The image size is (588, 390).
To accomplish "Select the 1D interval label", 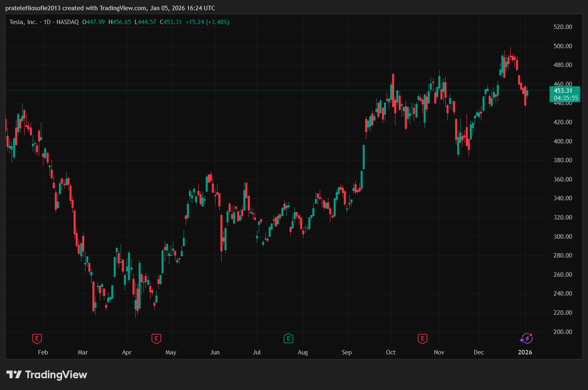I will tap(47, 22).
